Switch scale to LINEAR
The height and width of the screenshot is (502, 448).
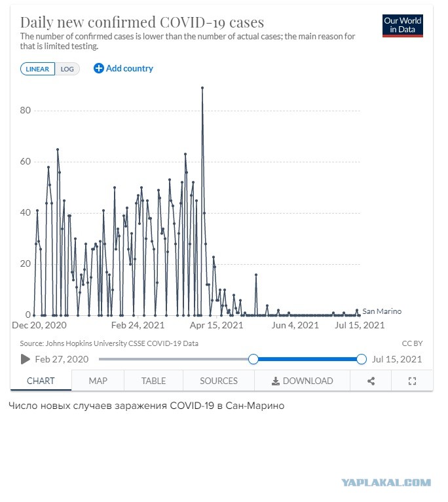click(37, 69)
